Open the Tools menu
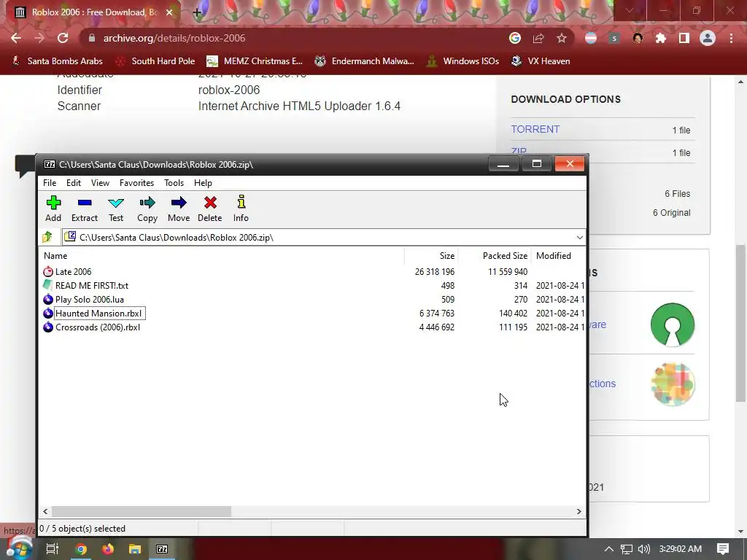 [174, 183]
